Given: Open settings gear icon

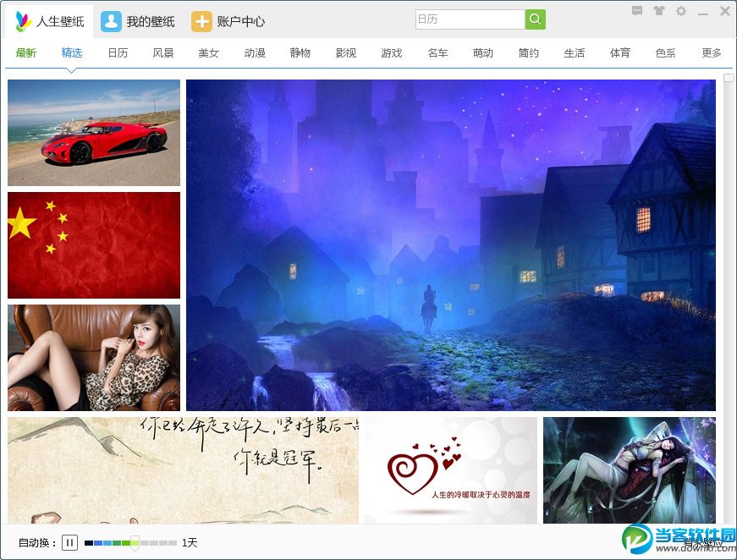Looking at the screenshot, I should [x=681, y=11].
